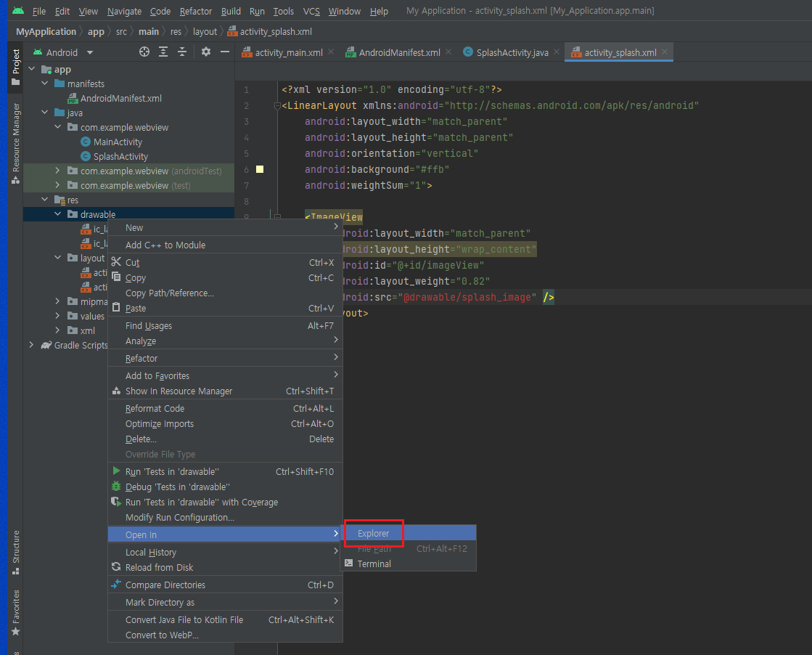Fold the LinearLayout tag on line 2
The width and height of the screenshot is (812, 655).
coord(278,106)
